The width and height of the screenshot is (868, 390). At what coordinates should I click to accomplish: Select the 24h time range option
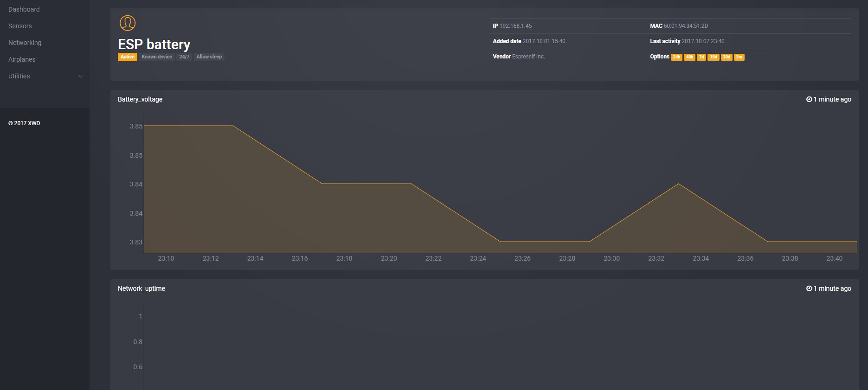click(676, 57)
